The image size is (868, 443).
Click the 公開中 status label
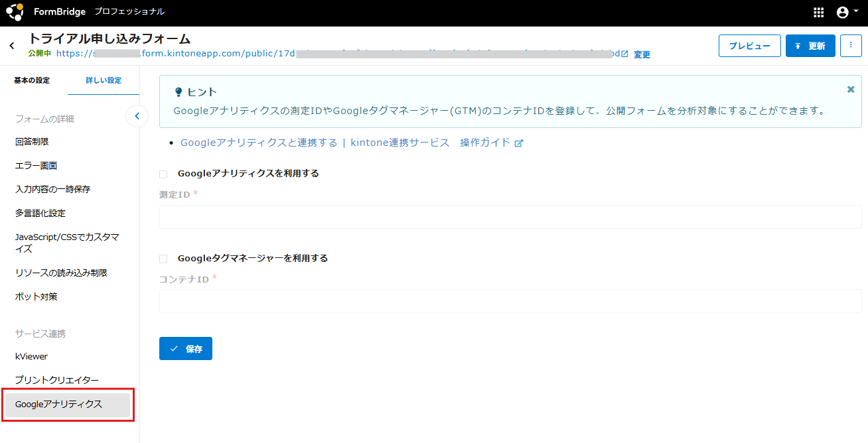coord(40,54)
